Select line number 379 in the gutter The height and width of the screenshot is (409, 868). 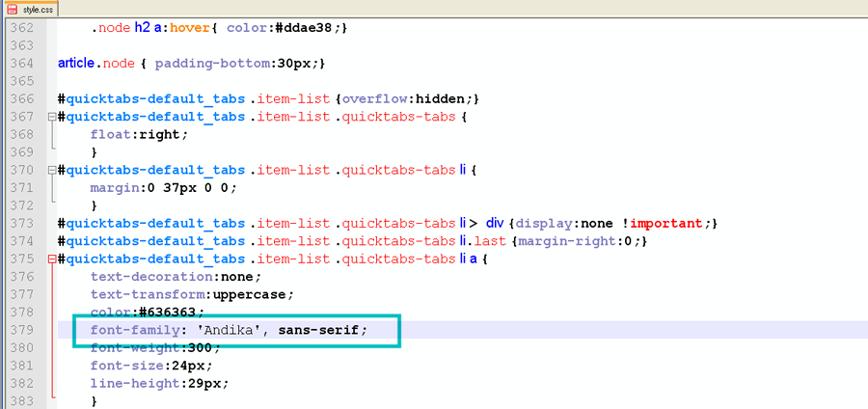click(x=21, y=330)
